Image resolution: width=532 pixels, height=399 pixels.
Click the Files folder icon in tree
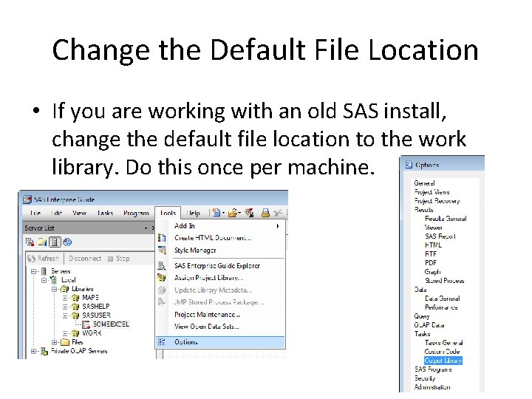[65, 342]
